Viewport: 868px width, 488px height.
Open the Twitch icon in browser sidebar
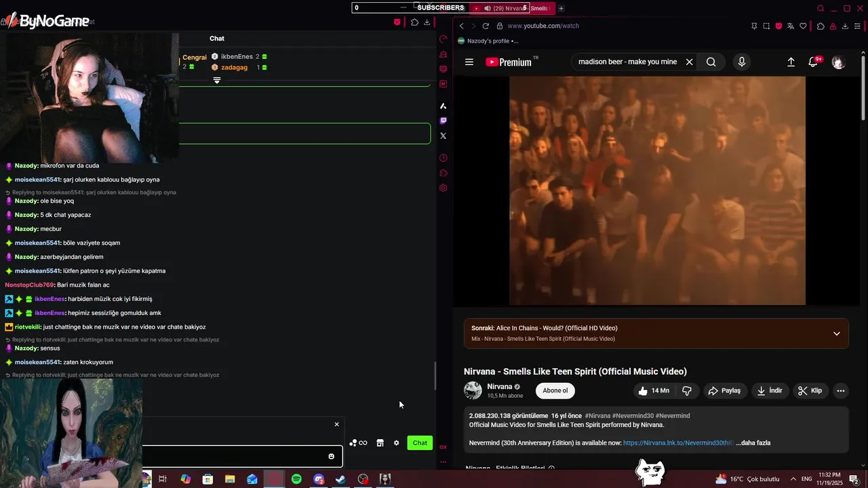coord(443,121)
